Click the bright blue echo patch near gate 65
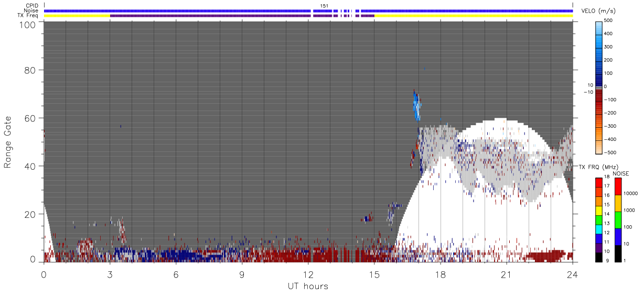This screenshot has height=297, width=644. 417,106
